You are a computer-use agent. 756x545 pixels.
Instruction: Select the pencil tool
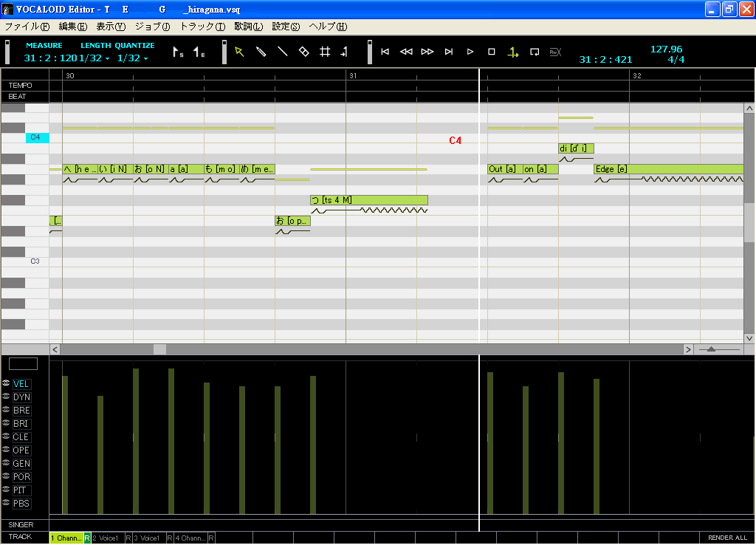(x=261, y=52)
